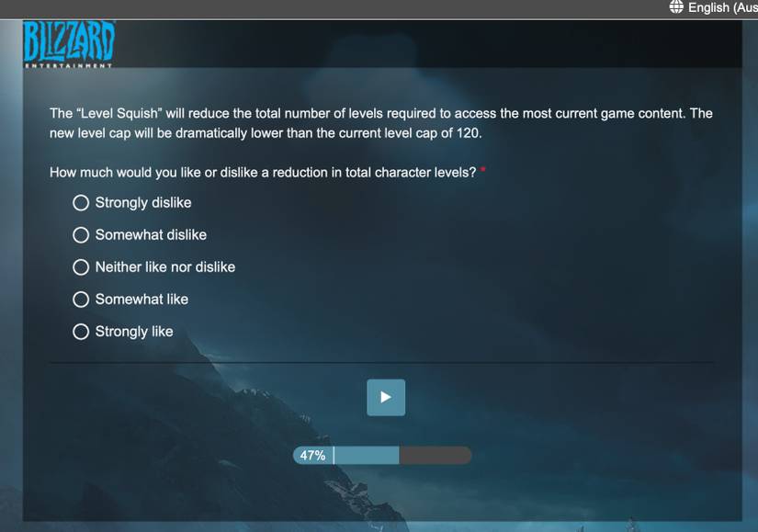Select the Strongly dislike radio button
The height and width of the screenshot is (532, 758).
81,203
